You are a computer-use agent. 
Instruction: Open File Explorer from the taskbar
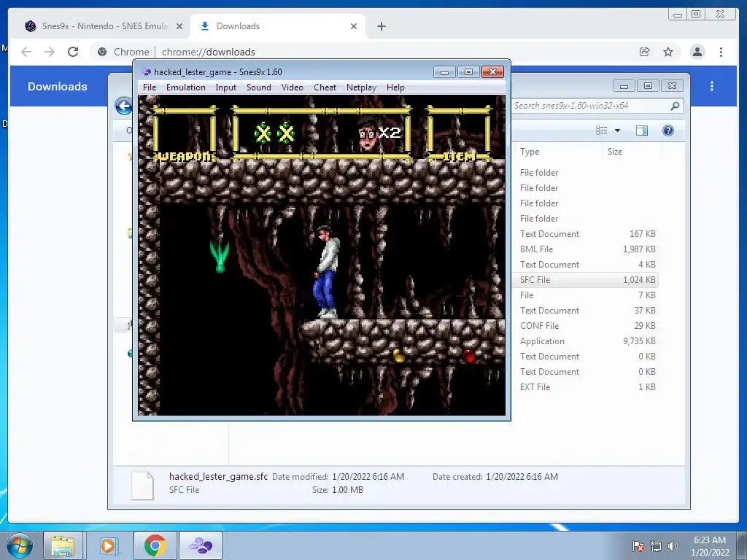63,545
